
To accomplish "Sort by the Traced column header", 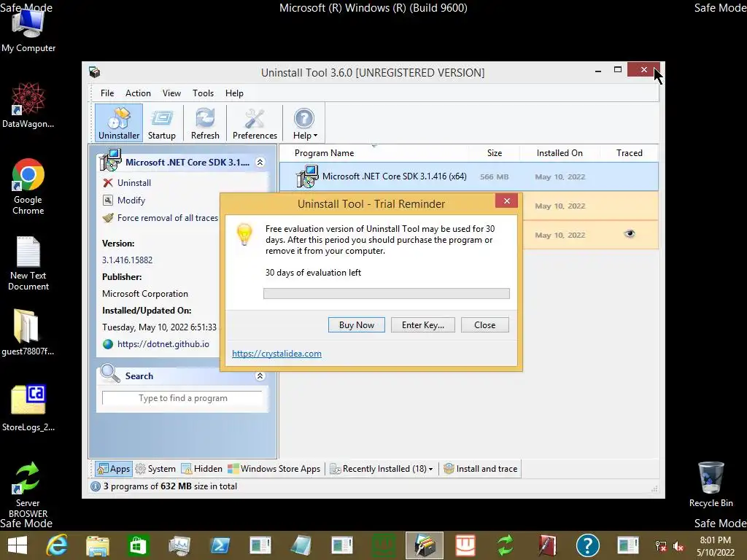I will coord(629,153).
